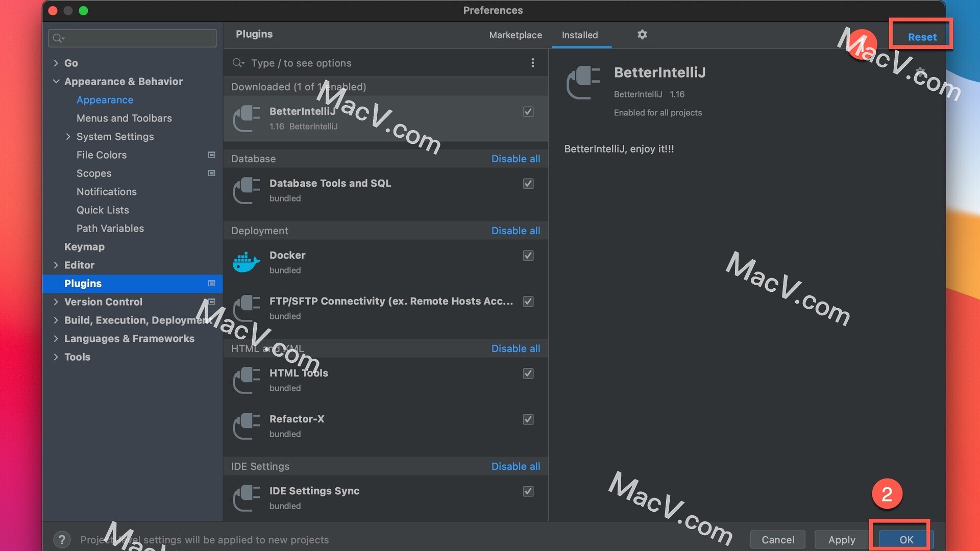The image size is (980, 551).
Task: Click the plugins gear settings icon
Action: [642, 35]
